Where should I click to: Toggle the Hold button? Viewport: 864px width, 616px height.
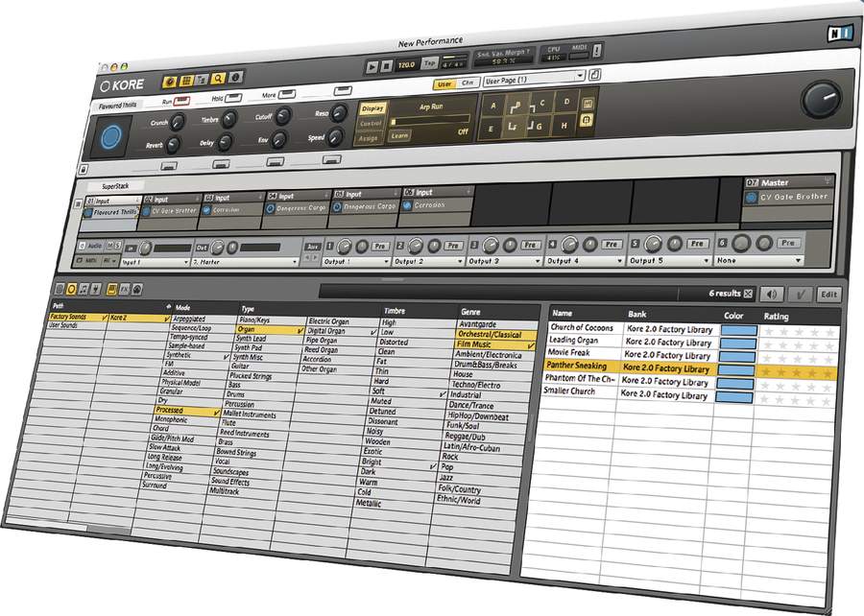point(233,98)
